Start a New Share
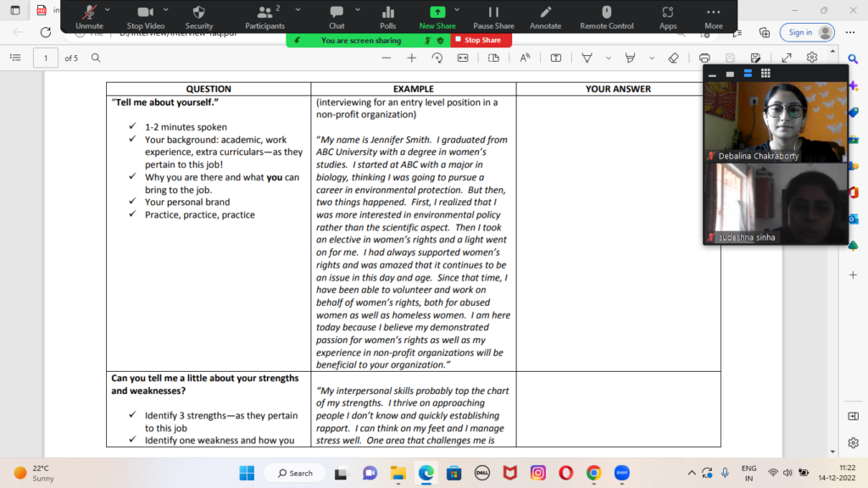 [437, 16]
